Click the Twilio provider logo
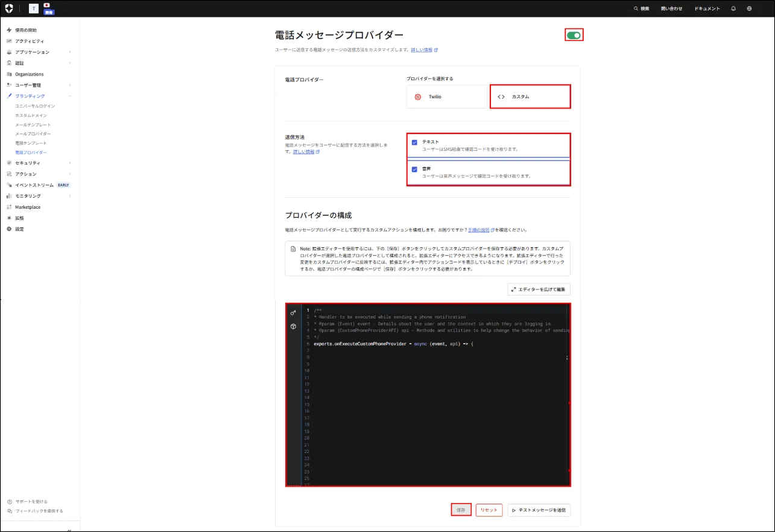This screenshot has width=775, height=532. point(417,97)
